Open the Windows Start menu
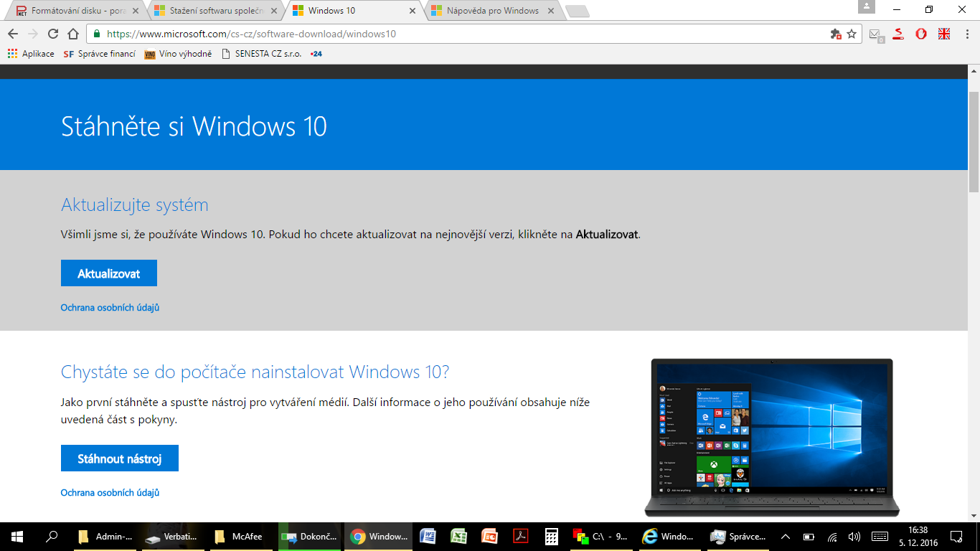980x551 pixels. [x=17, y=536]
